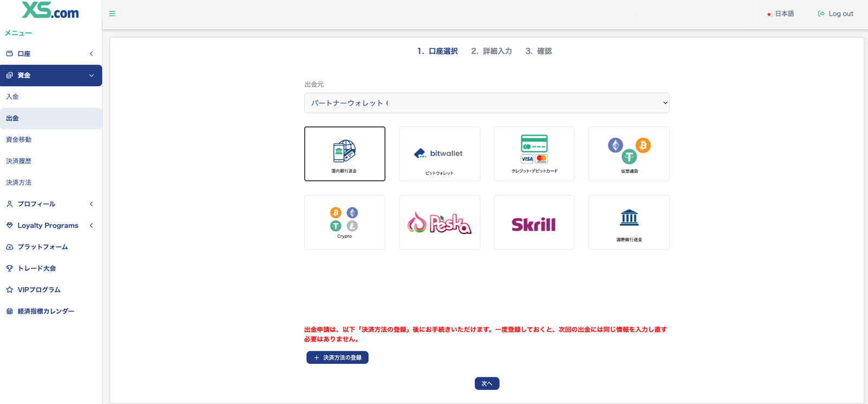Open 出金 withdrawal in the sidebar
This screenshot has width=868, height=404.
point(51,118)
